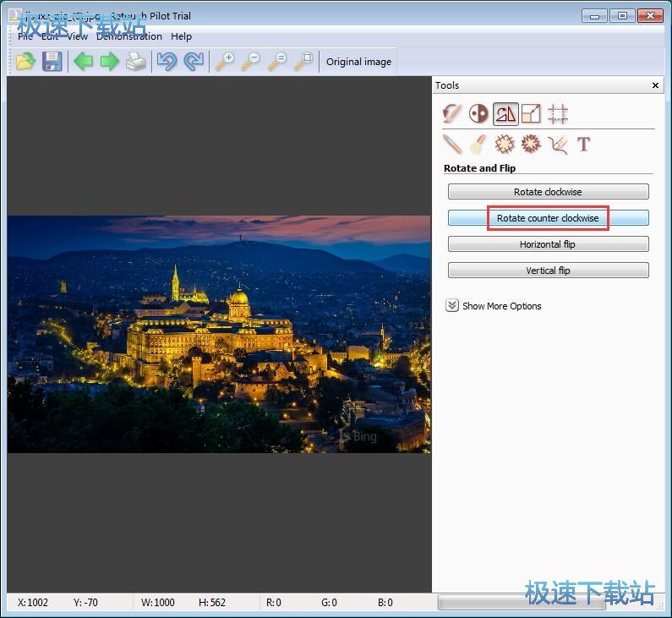Undo the last action with the toolbar arrow

(x=167, y=61)
